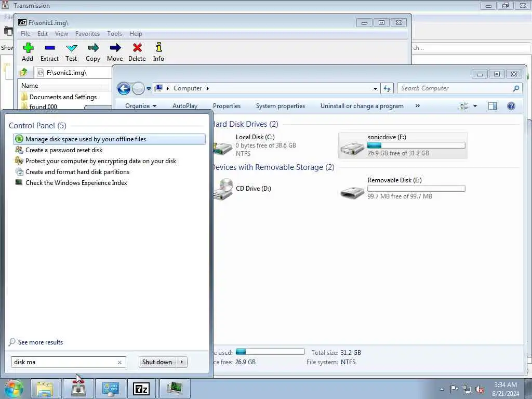Click the Devices with Removable Storage group header
Screen dimensions: 532x399
[273, 167]
